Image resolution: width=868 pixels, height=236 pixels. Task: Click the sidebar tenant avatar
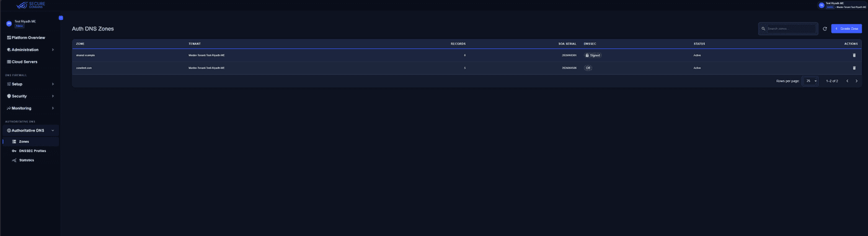(x=9, y=24)
